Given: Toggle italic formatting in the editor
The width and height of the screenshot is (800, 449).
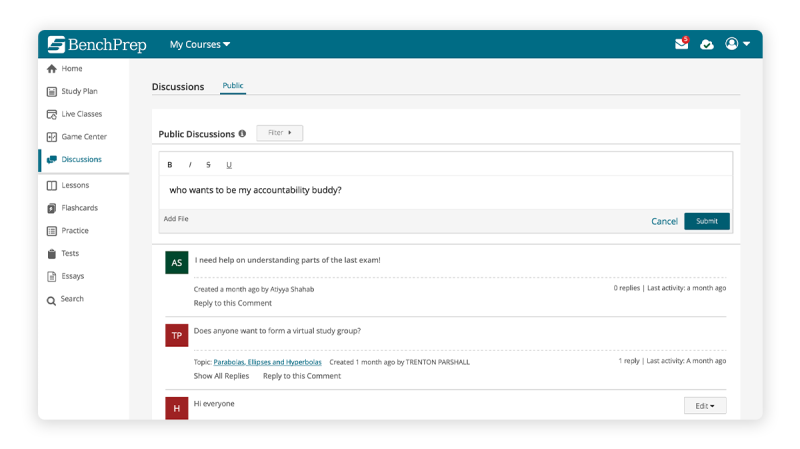Looking at the screenshot, I should tap(190, 165).
